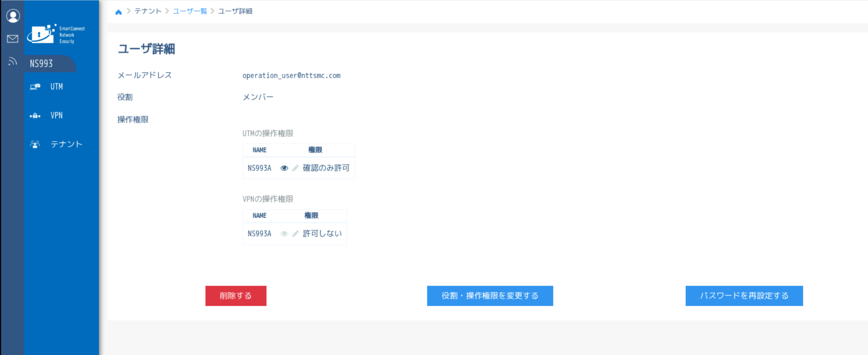Image resolution: width=868 pixels, height=355 pixels.
Task: Click the SmartConnect Network Security logo
Action: pyautogui.click(x=56, y=34)
